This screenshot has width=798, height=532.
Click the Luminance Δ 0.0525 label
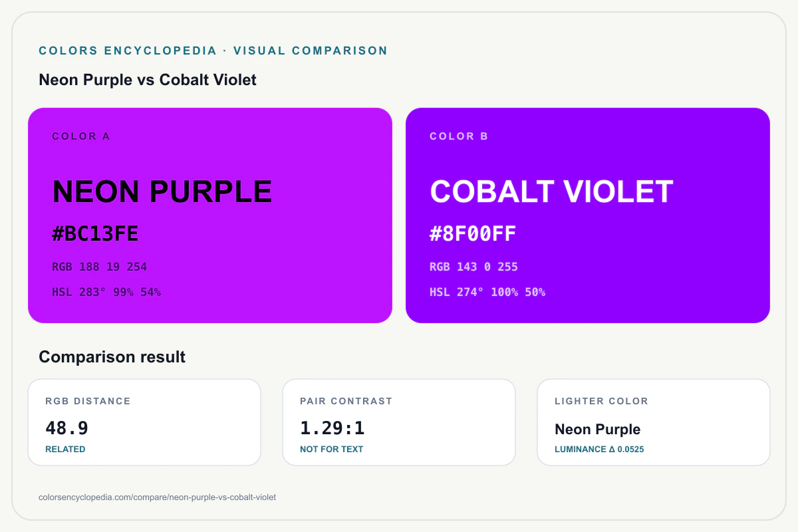[x=599, y=450]
